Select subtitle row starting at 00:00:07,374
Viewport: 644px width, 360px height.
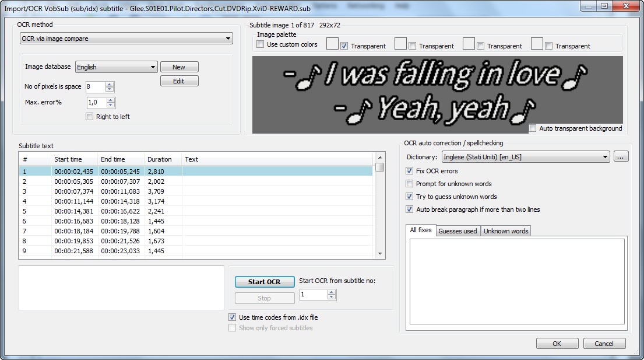[x=196, y=191]
